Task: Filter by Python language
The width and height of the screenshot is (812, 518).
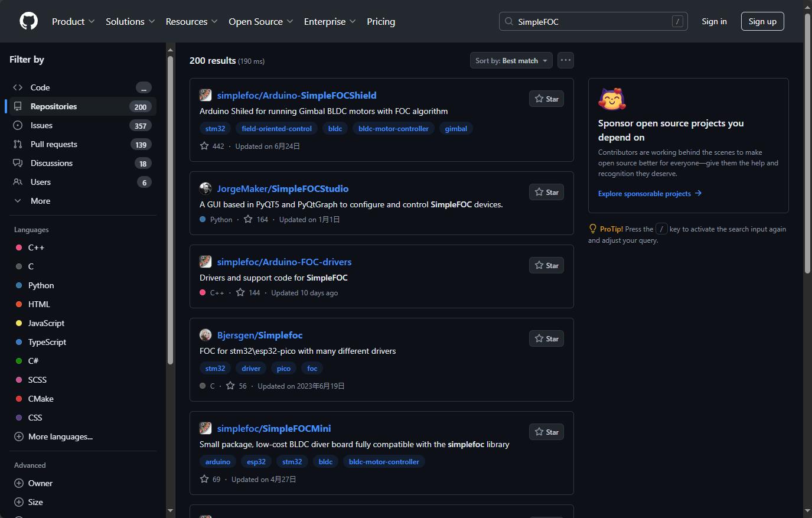Action: tap(83, 285)
